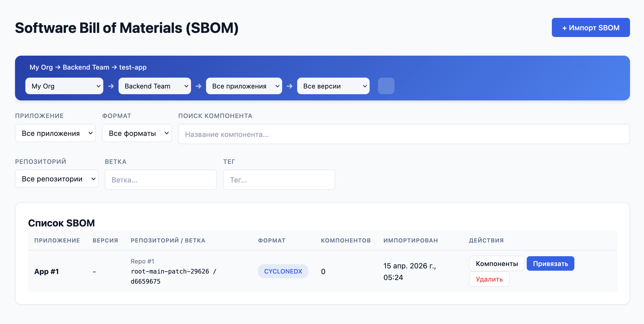Screen dimensions: 644x324
Task: Click the + Импорт SBOM button
Action: point(590,28)
